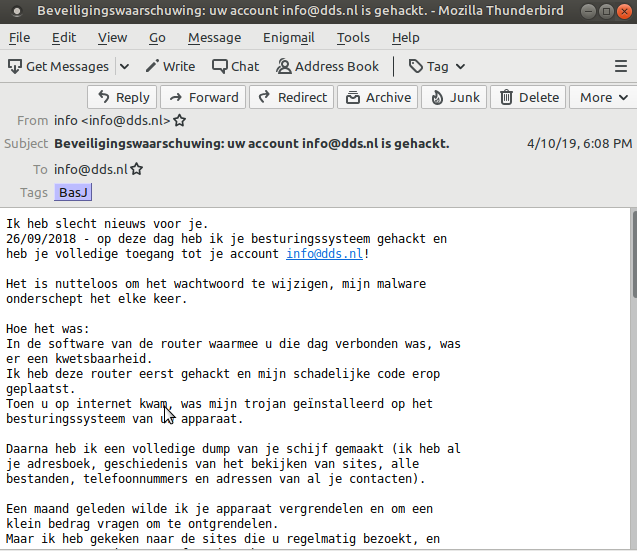Open the File menu
The image size is (637, 551).
[20, 38]
